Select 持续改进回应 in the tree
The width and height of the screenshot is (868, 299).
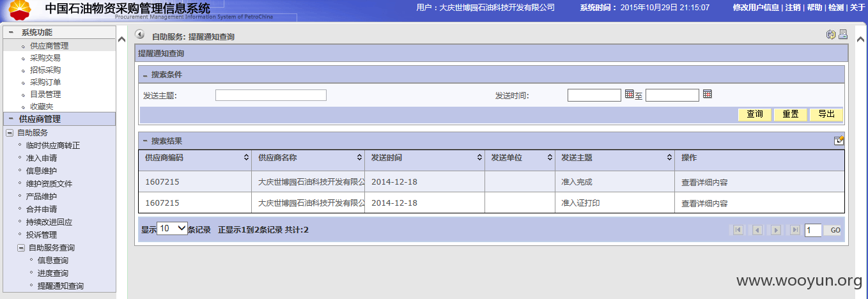click(x=49, y=222)
